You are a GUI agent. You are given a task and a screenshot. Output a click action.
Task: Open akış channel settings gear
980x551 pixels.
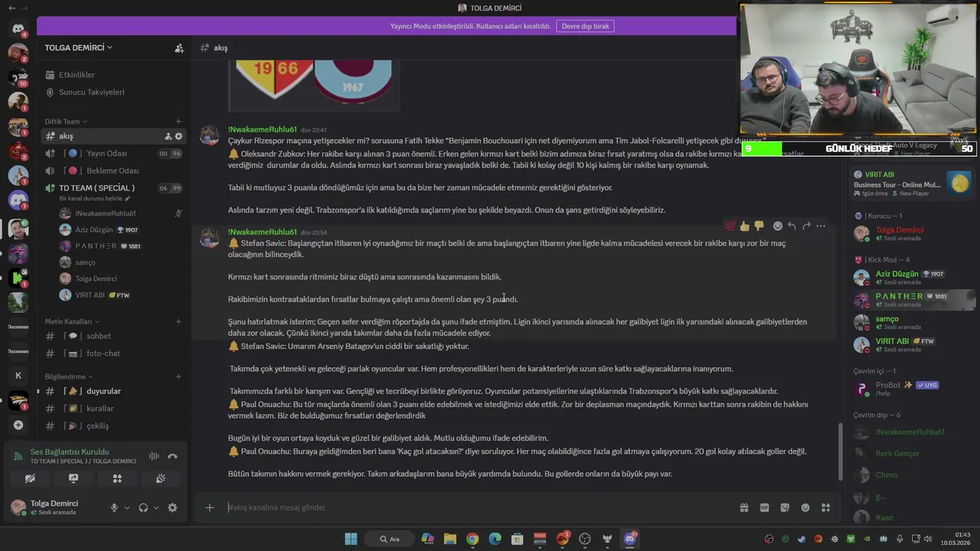[x=179, y=136]
